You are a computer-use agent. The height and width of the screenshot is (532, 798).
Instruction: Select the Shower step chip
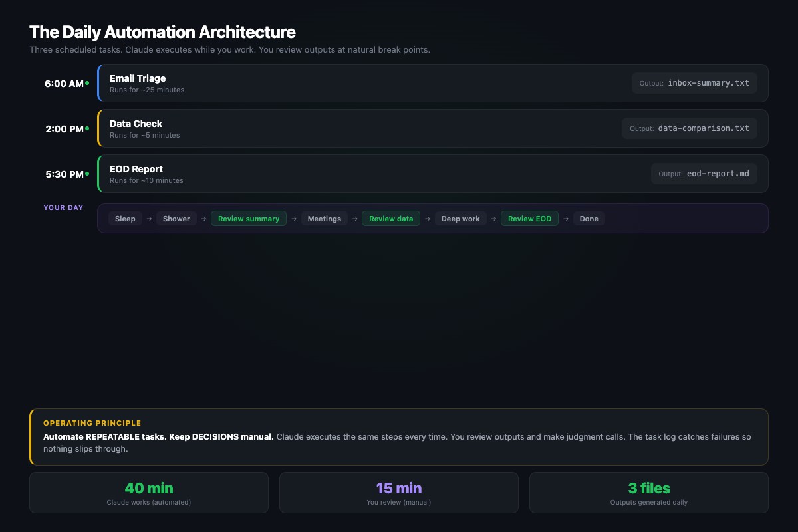tap(176, 219)
